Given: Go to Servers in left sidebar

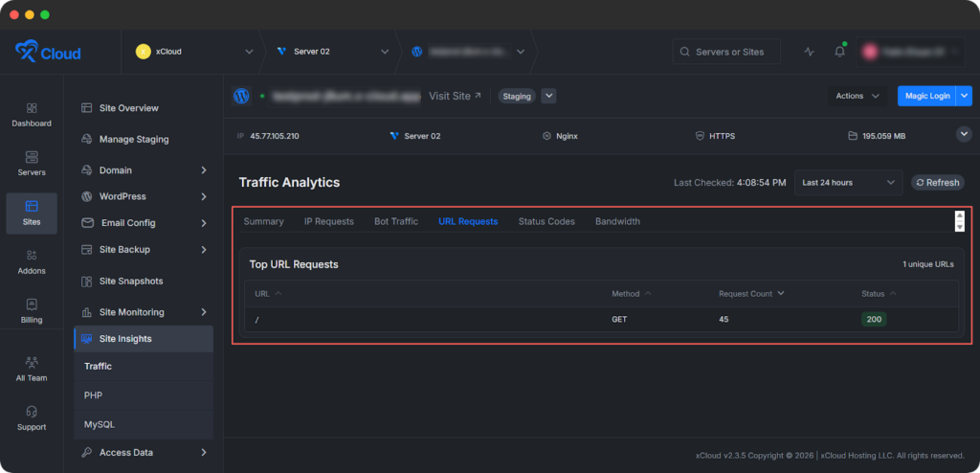Looking at the screenshot, I should 32,157.
